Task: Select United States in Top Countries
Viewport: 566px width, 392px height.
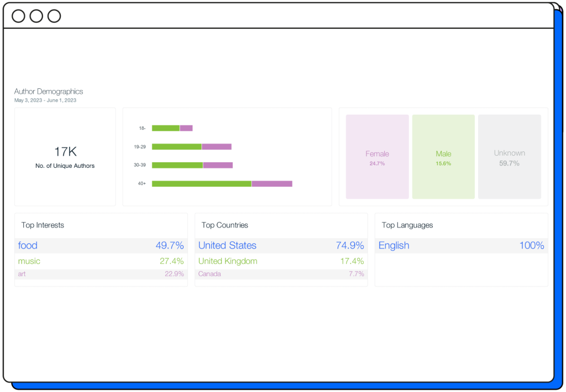Action: pyautogui.click(x=281, y=246)
